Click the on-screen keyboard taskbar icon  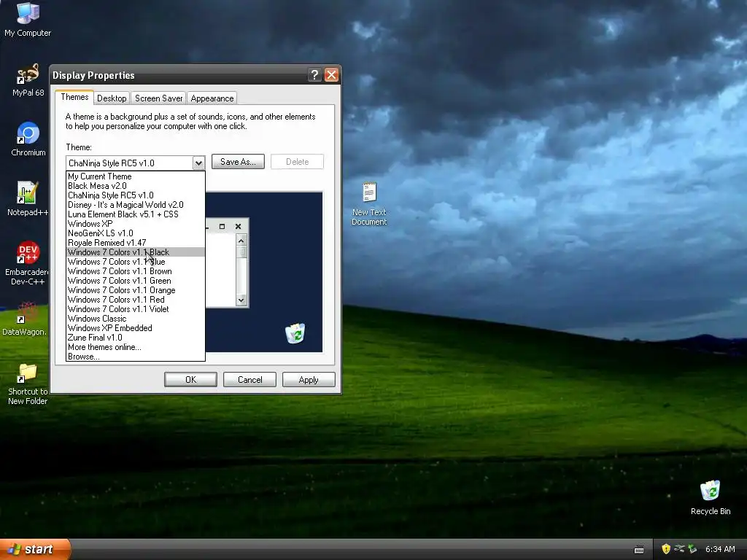pyautogui.click(x=639, y=550)
